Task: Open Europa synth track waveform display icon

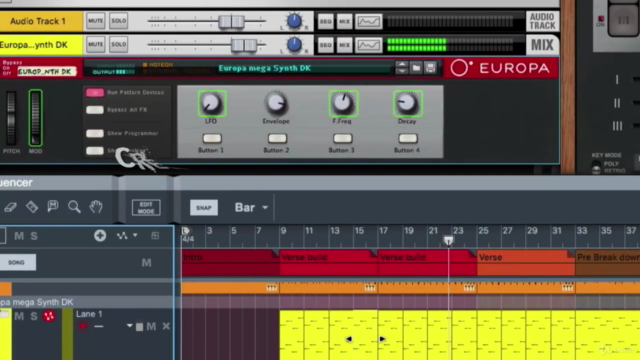Action: click(x=369, y=45)
